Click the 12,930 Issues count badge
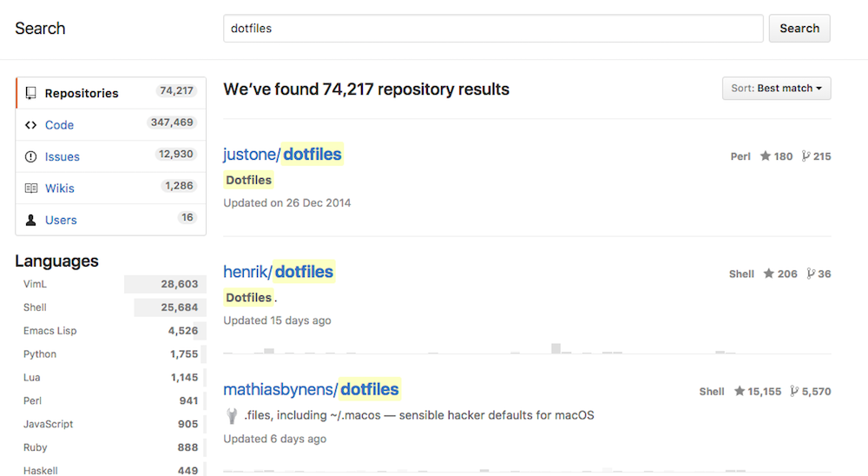The height and width of the screenshot is (476, 868). pyautogui.click(x=175, y=154)
